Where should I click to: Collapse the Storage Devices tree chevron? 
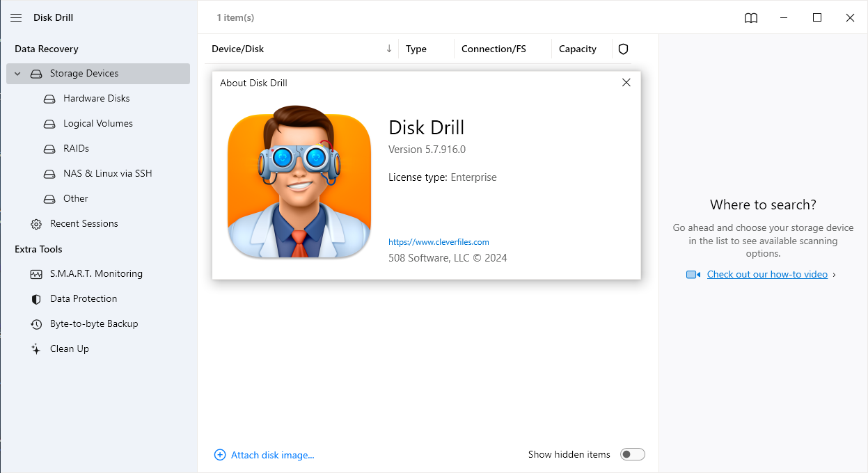tap(18, 74)
